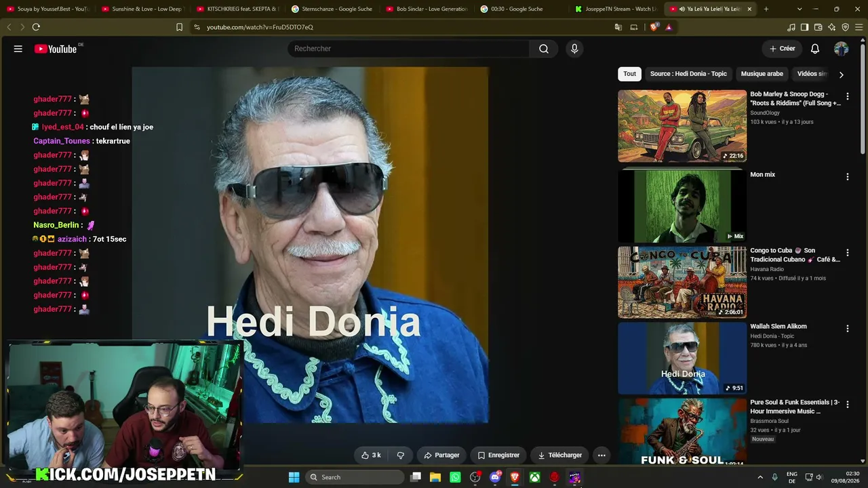
Task: Open options for Congo to Cuba video
Action: coord(847,253)
